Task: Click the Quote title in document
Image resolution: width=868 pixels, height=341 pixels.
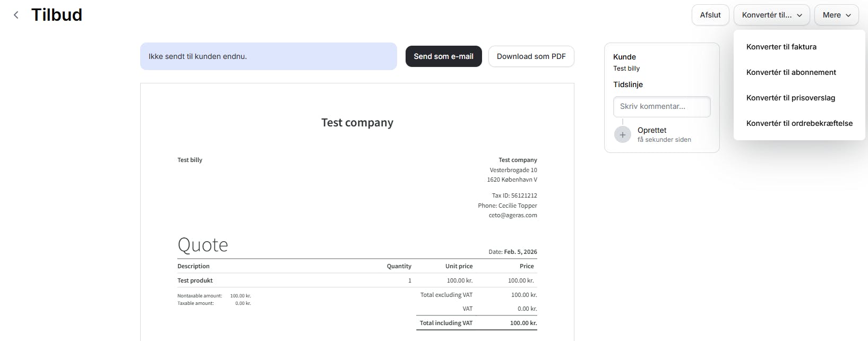Action: click(203, 245)
